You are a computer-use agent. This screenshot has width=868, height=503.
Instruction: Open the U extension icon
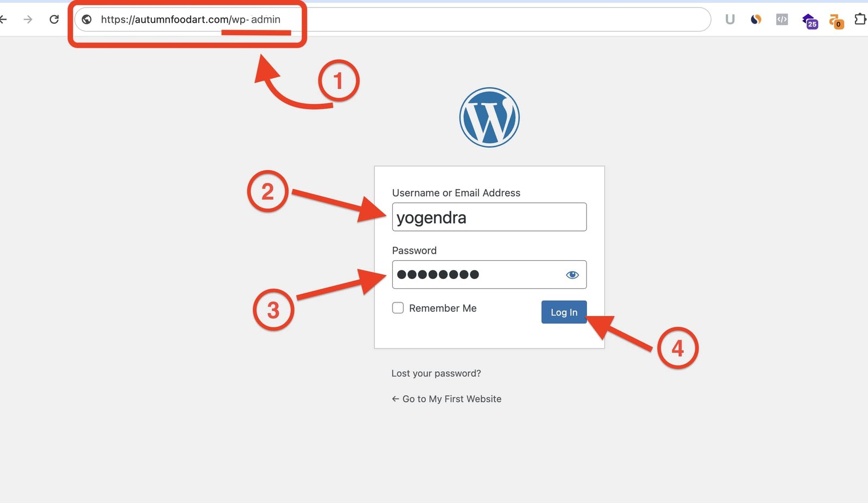pyautogui.click(x=730, y=20)
